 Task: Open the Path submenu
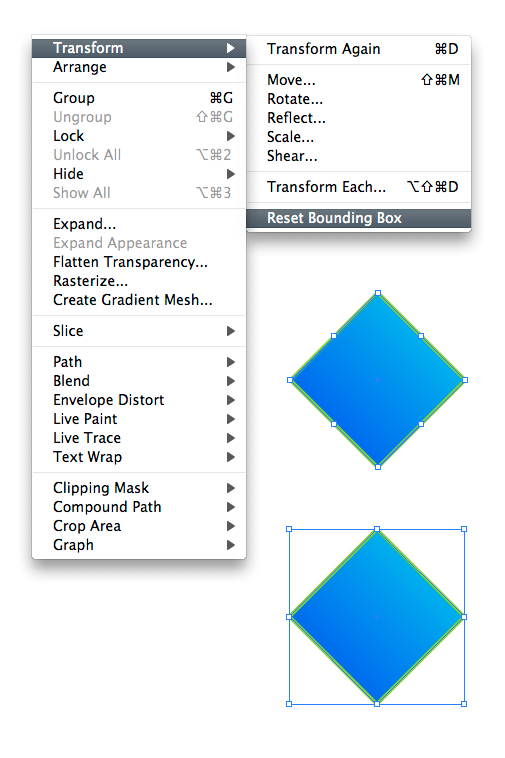139,362
